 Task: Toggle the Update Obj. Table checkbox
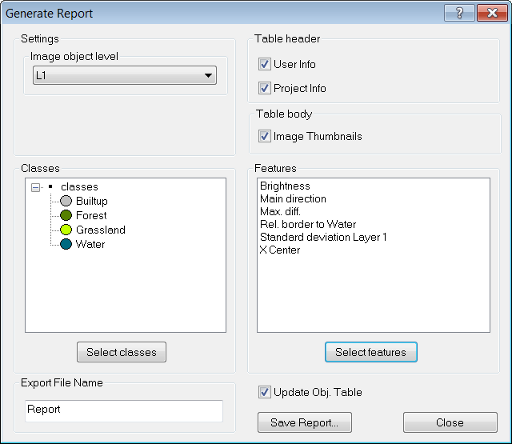[264, 392]
